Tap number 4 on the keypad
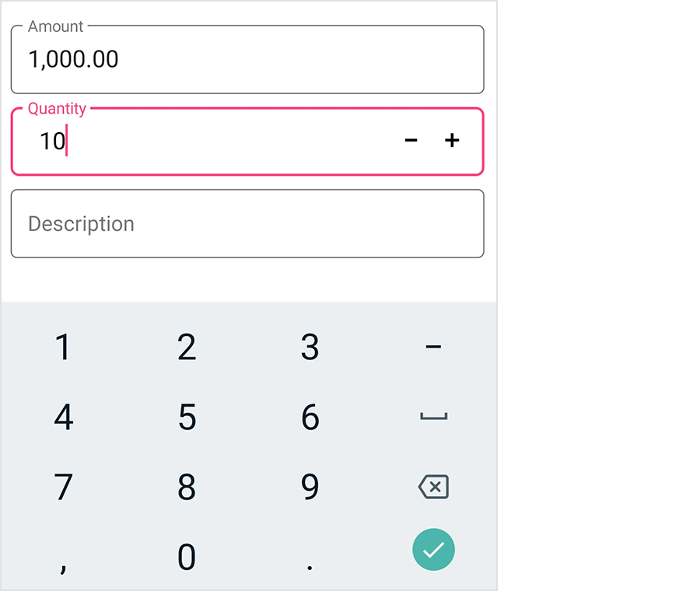The height and width of the screenshot is (591, 700). [63, 418]
